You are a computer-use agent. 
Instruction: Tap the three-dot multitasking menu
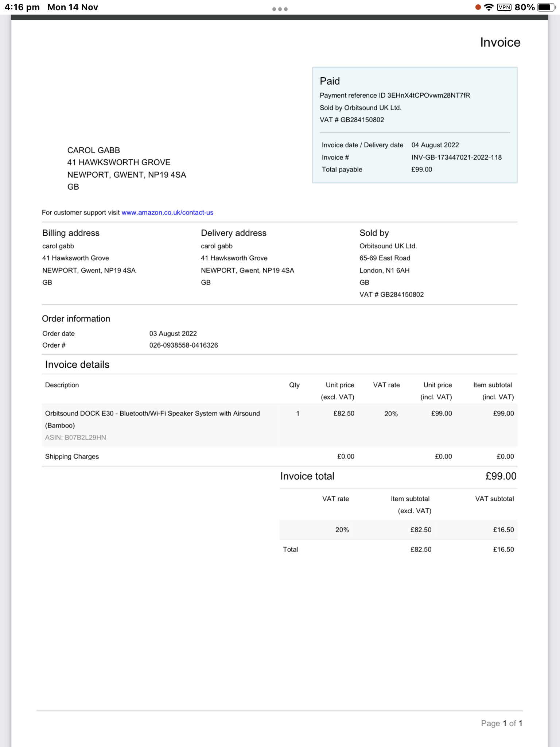click(280, 9)
